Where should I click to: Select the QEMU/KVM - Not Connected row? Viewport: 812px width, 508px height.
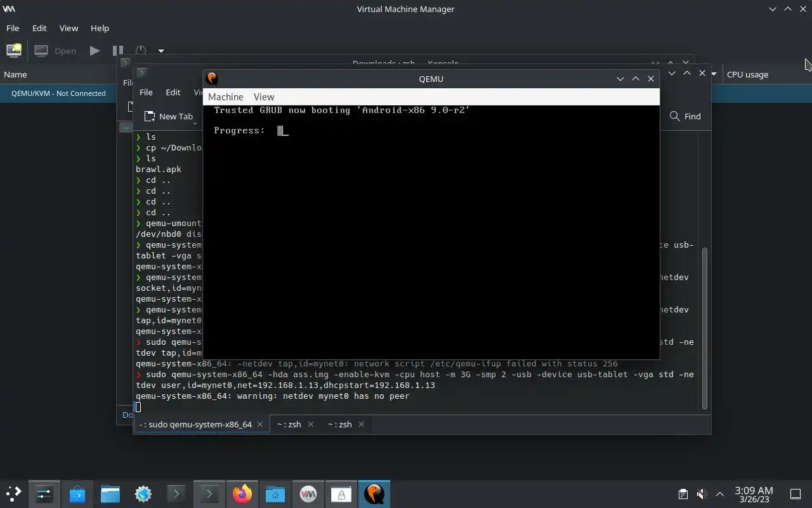[58, 93]
